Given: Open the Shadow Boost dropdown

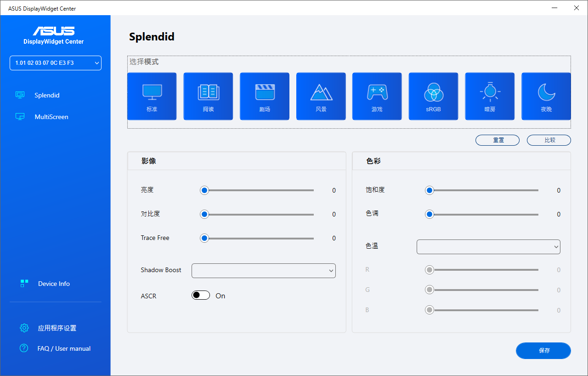Looking at the screenshot, I should (263, 271).
